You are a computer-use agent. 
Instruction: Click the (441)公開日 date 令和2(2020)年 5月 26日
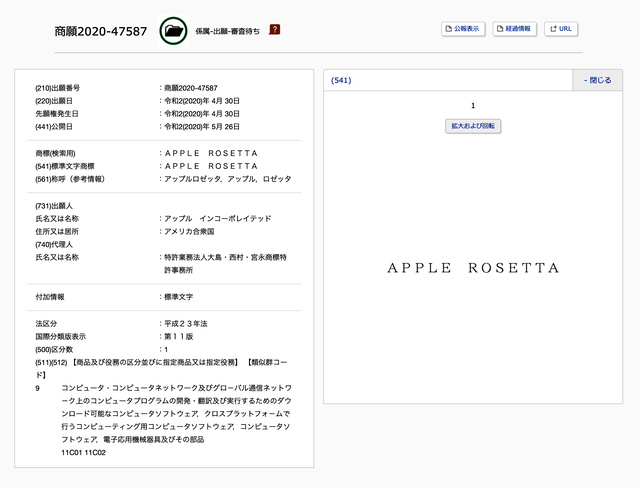point(202,126)
